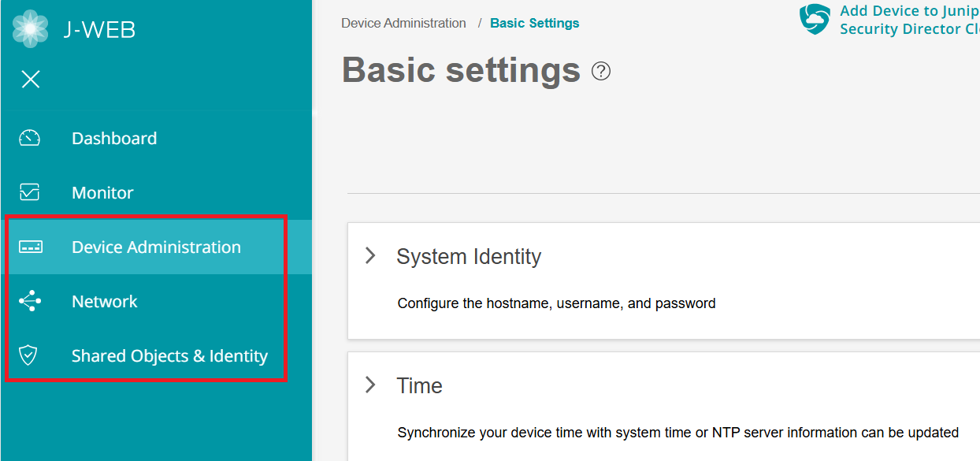Click the Shared Objects shield icon
This screenshot has width=980, height=461.
pos(29,355)
